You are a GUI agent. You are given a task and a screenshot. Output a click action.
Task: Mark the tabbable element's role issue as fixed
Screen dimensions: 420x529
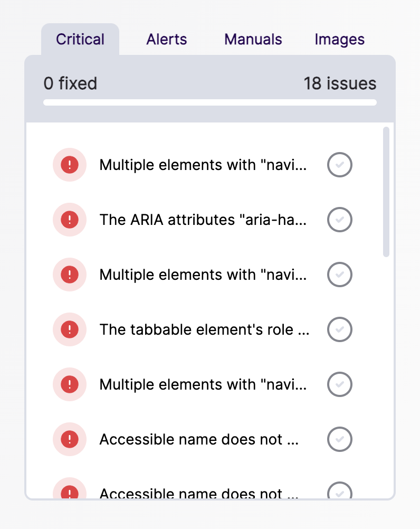click(340, 329)
